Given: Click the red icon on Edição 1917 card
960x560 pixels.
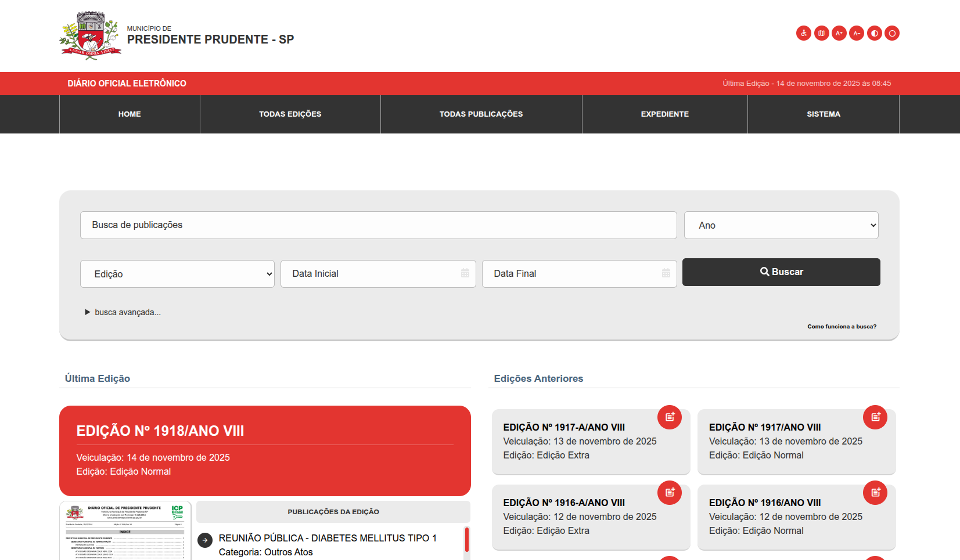Looking at the screenshot, I should tap(875, 417).
